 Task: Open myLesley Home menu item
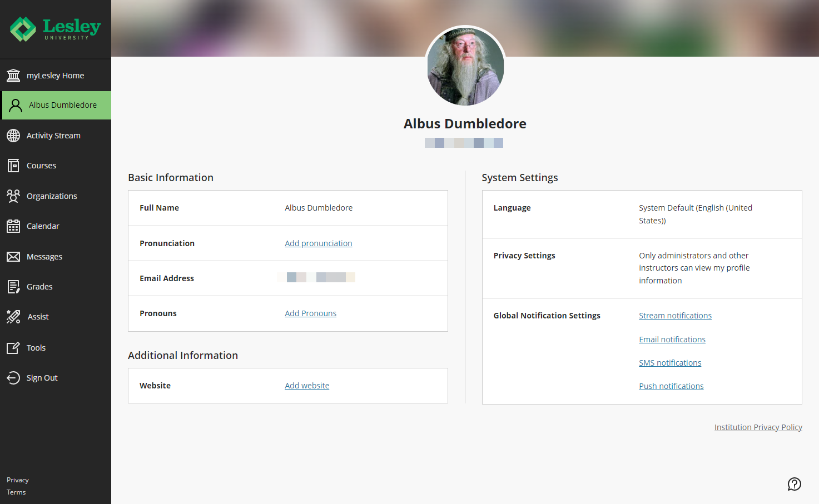click(x=56, y=76)
